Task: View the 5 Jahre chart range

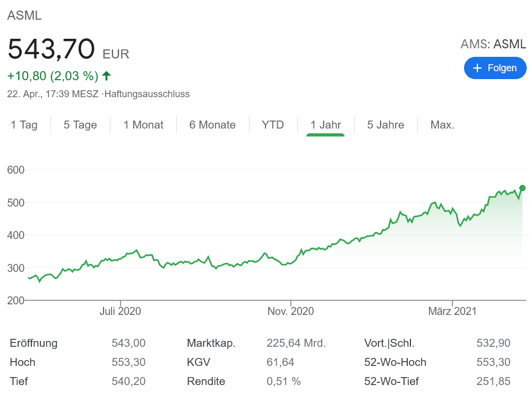Action: (x=385, y=125)
